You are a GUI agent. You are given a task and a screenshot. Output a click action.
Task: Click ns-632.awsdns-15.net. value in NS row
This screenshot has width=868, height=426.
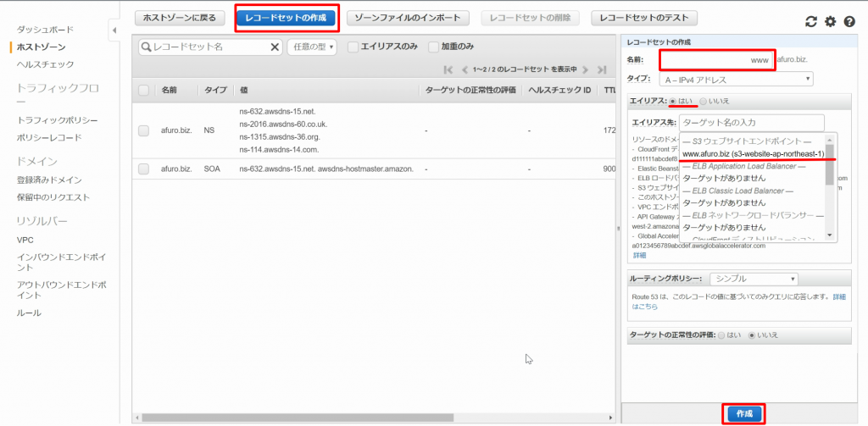[277, 111]
